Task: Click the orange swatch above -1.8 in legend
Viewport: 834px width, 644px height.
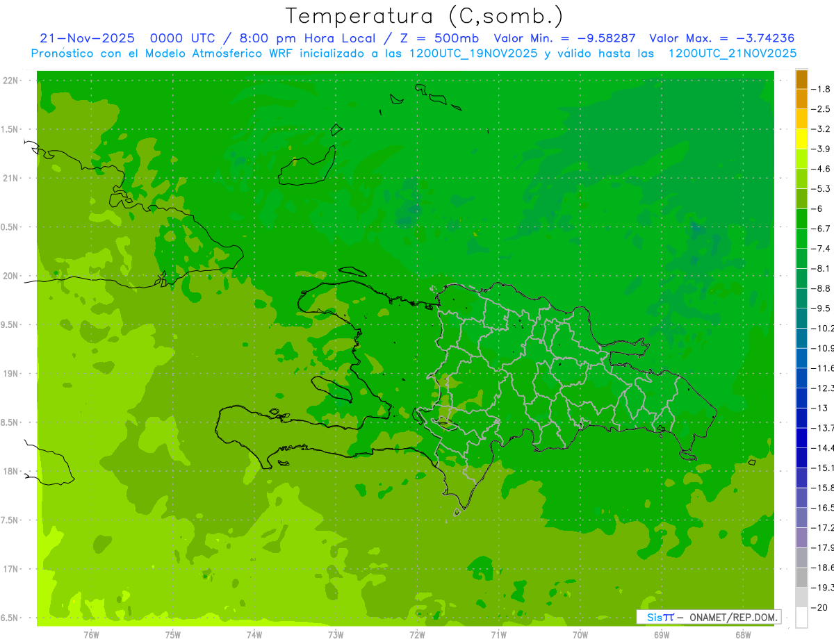Action: pos(801,79)
